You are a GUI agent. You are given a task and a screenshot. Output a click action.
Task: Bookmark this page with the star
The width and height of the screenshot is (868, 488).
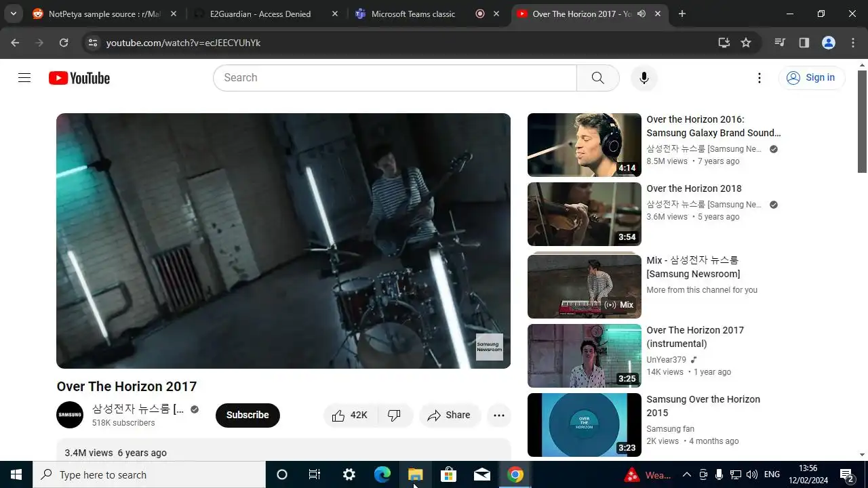(746, 43)
